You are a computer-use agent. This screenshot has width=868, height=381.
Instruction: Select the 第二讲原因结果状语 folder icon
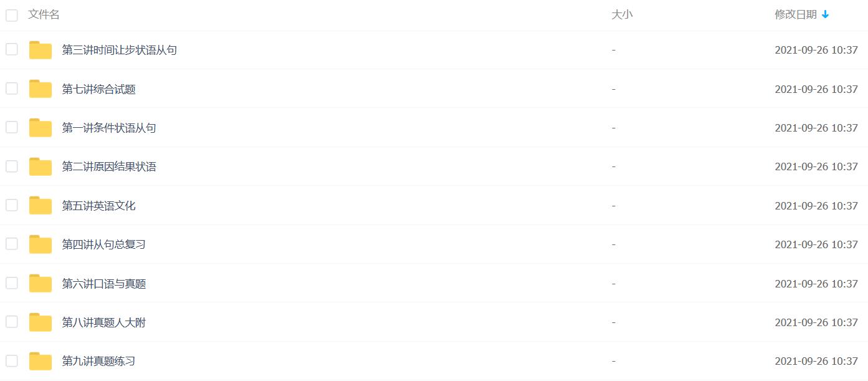tap(41, 166)
